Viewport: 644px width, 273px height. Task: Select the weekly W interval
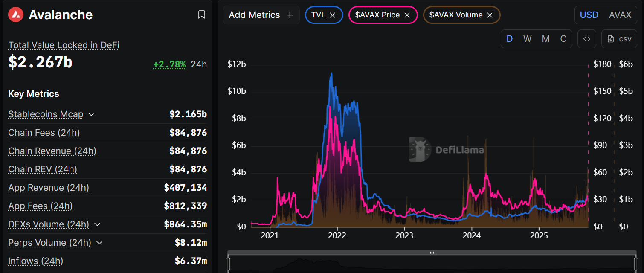click(x=528, y=39)
